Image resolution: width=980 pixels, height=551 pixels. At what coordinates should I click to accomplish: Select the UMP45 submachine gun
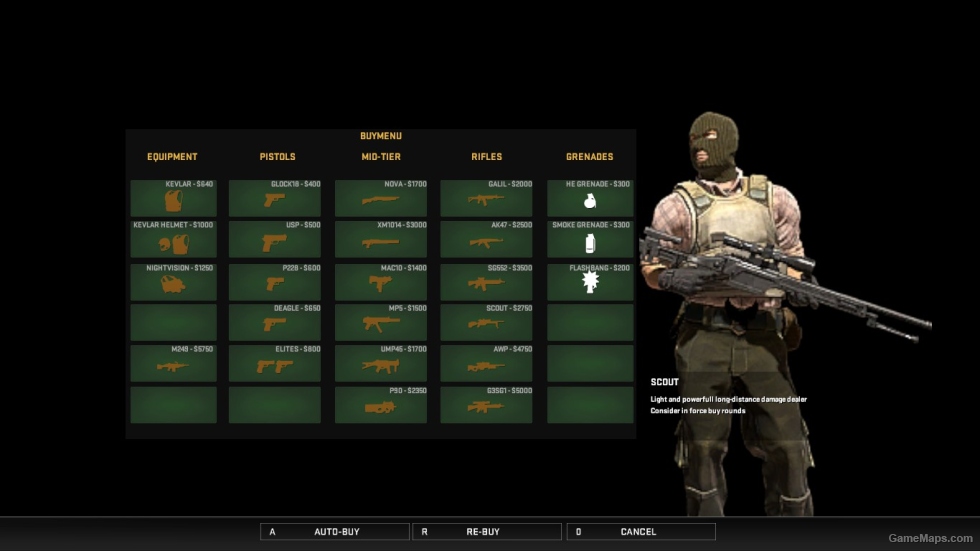381,363
